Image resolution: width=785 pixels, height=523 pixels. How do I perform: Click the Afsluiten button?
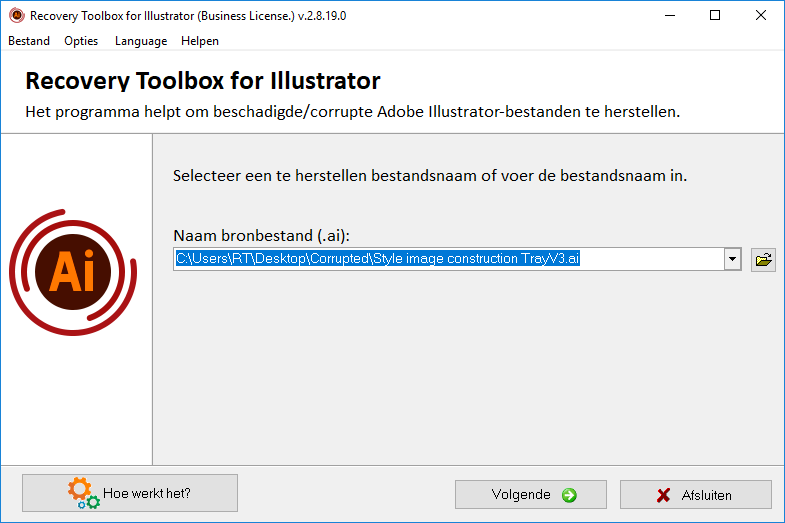pos(695,494)
